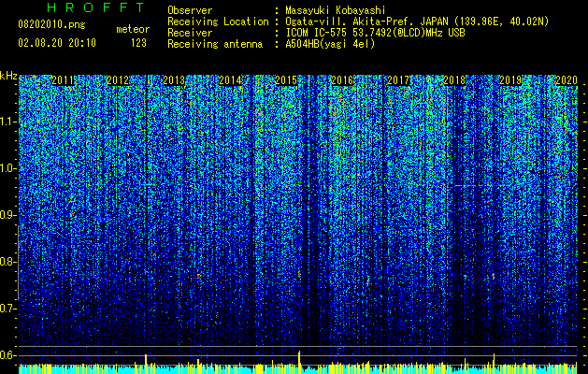The height and width of the screenshot is (374, 588).
Task: Select the filename 08202010.png
Action: tap(51, 25)
